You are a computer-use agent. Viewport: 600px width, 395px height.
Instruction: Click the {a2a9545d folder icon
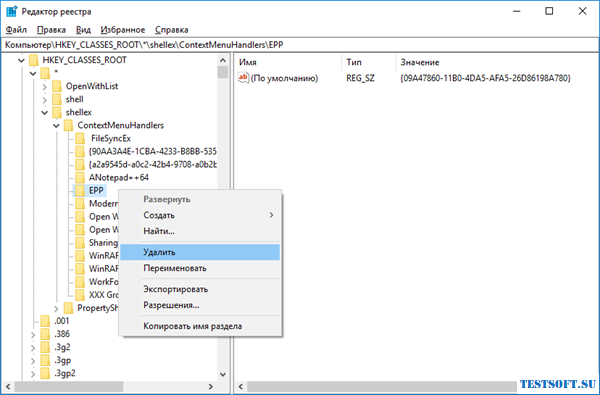click(80, 164)
